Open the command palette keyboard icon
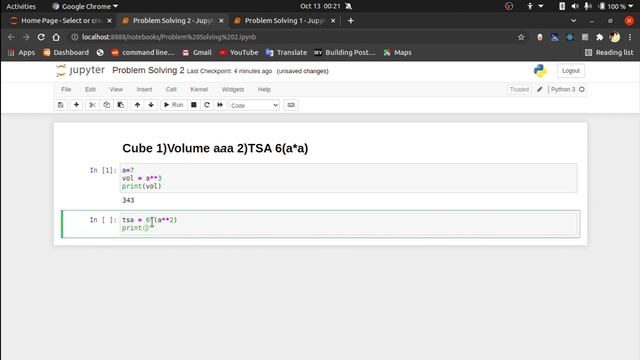Screen dimensions: 640x360 coord(291,105)
